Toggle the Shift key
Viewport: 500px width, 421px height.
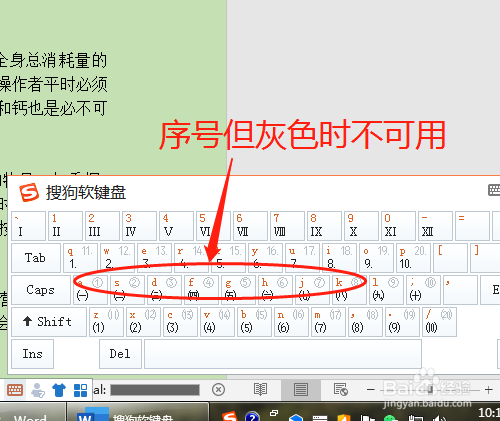49,322
